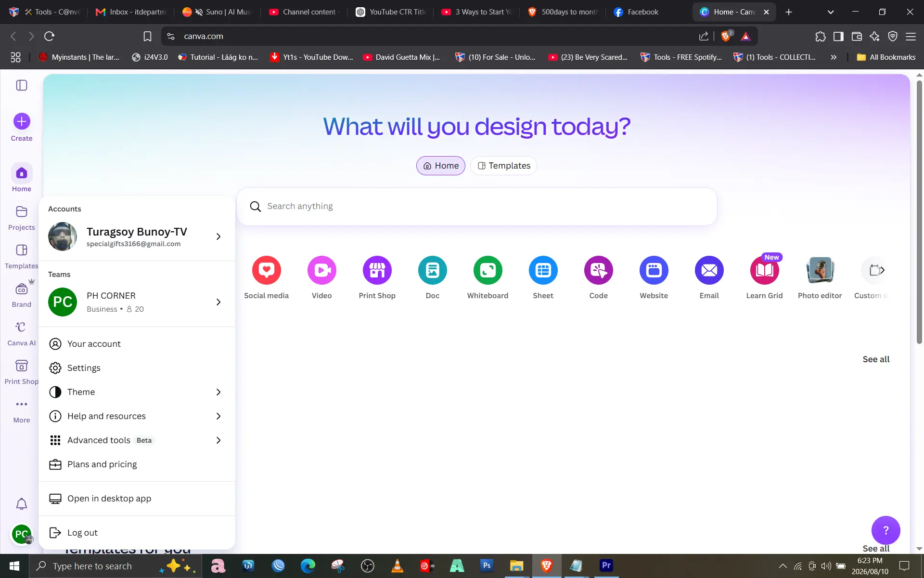Image resolution: width=924 pixels, height=578 pixels.
Task: Choose Open in desktop app
Action: click(x=137, y=499)
